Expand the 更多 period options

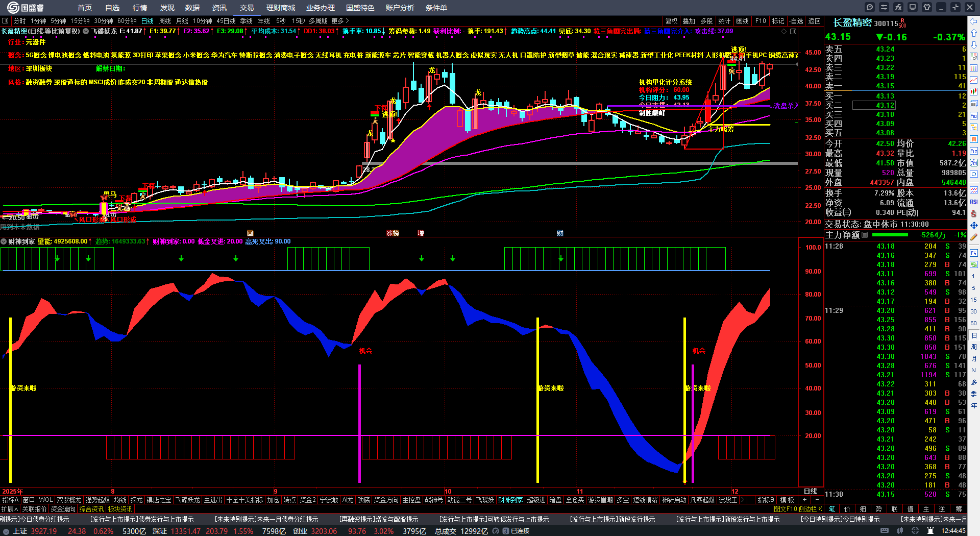click(x=340, y=21)
